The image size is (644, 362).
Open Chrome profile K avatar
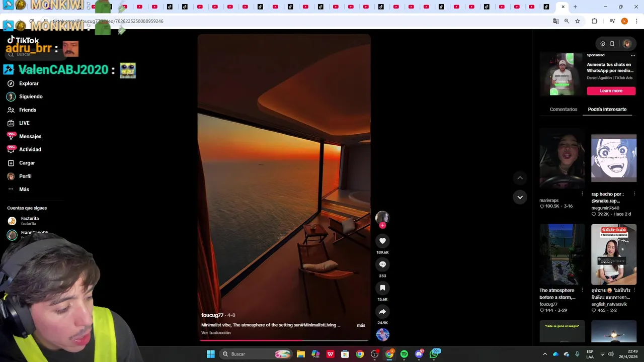624,21
